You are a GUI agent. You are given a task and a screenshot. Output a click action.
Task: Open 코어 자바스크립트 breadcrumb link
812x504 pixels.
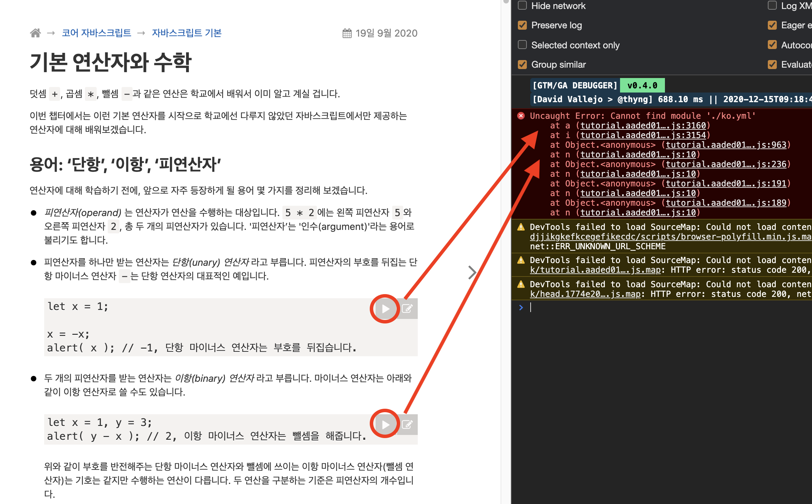click(96, 33)
